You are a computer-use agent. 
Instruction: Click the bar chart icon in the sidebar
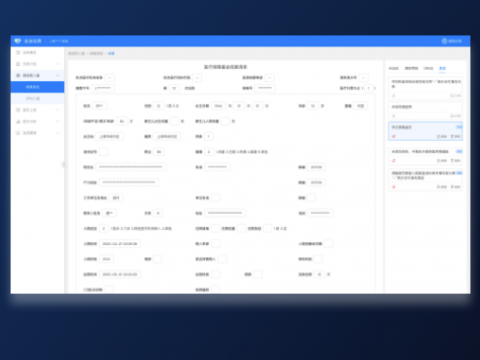[18, 121]
